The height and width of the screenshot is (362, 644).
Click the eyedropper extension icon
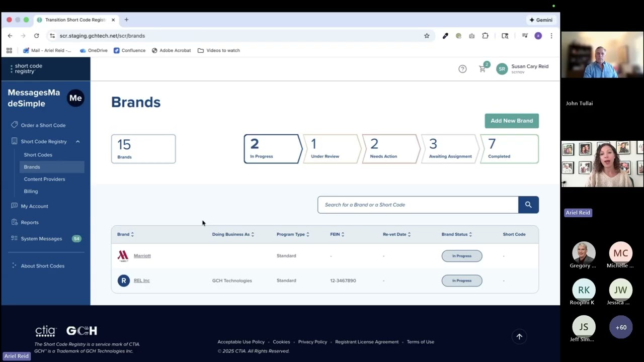445,36
